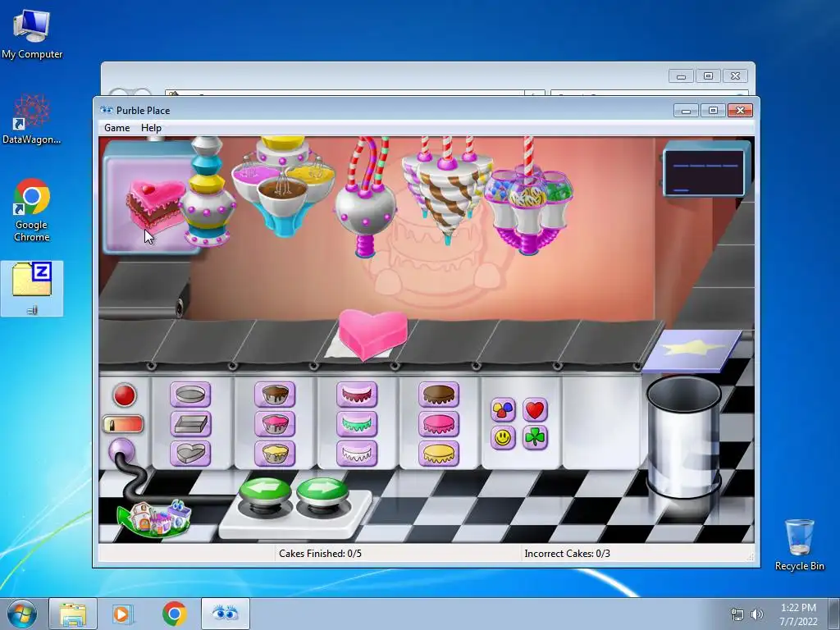The height and width of the screenshot is (630, 840).
Task: Click the metal trash bin
Action: [x=684, y=438]
